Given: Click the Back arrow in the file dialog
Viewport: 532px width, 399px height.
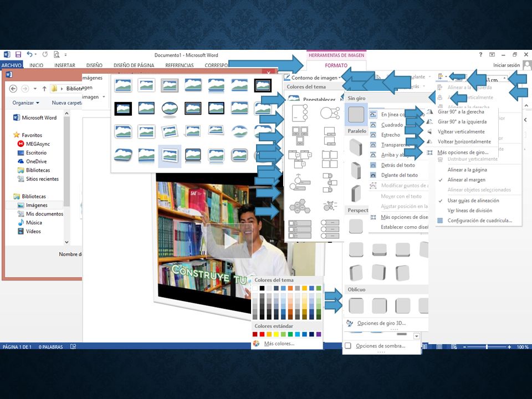Looking at the screenshot, I should click(x=13, y=89).
